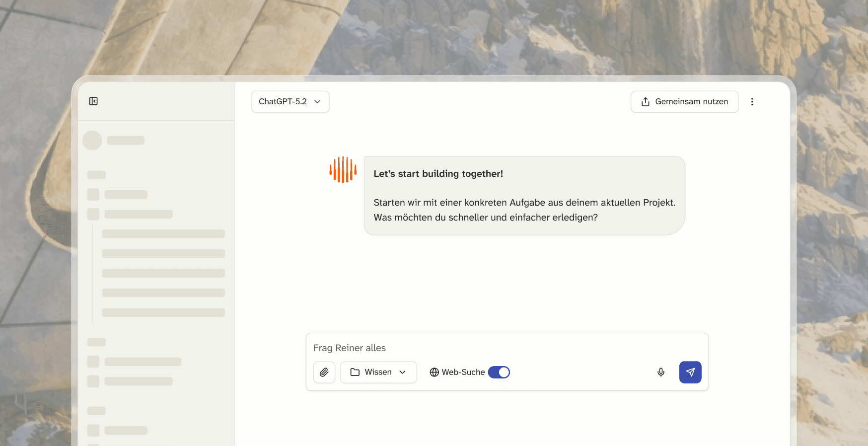
Task: Focus the Frag Reiner alles input field
Action: (507, 348)
